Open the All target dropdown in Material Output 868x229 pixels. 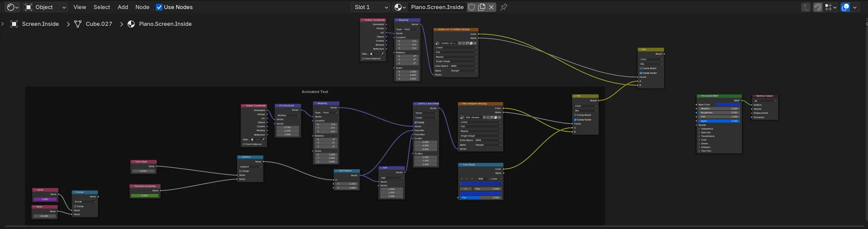point(765,101)
